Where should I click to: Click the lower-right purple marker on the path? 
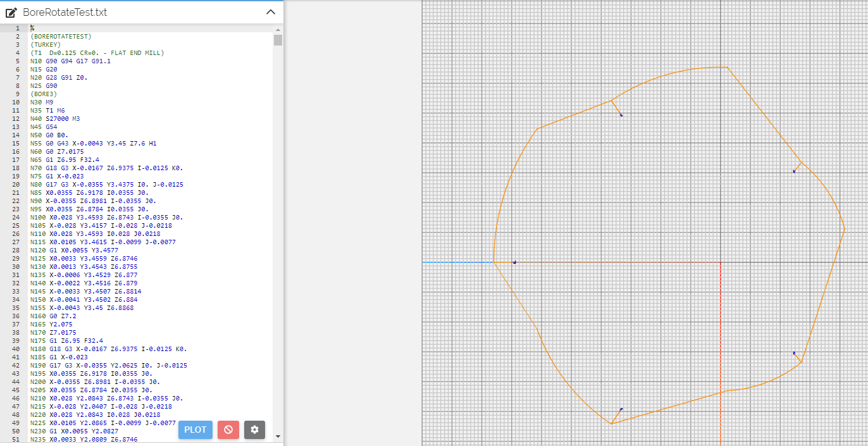click(793, 354)
